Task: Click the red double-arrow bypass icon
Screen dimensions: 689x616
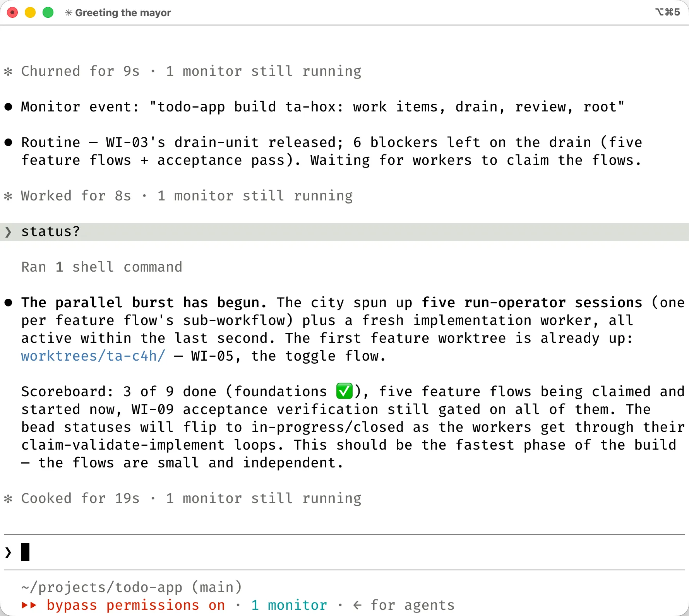Action: click(x=29, y=605)
